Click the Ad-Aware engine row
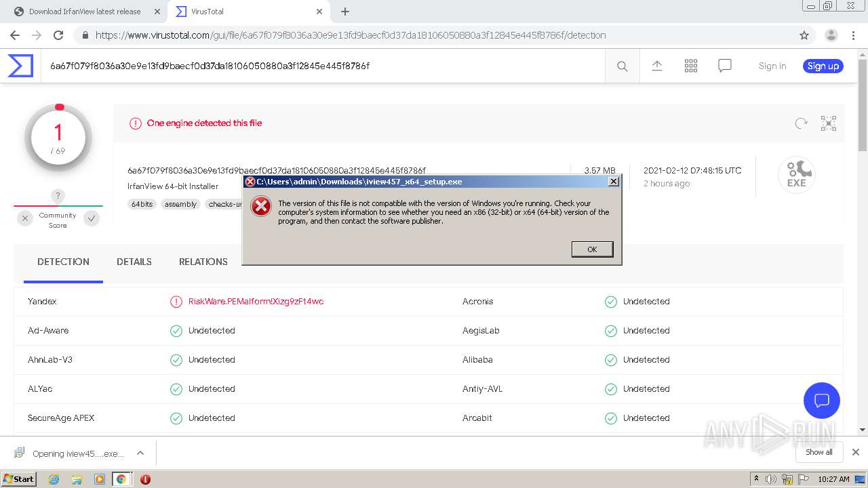The width and height of the screenshot is (868, 488). tap(231, 331)
